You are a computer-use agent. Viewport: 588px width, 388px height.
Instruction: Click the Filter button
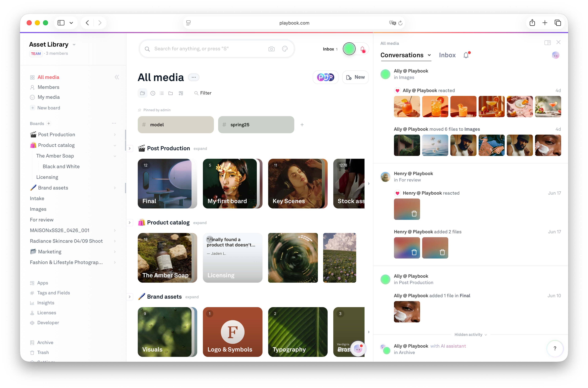tap(203, 93)
